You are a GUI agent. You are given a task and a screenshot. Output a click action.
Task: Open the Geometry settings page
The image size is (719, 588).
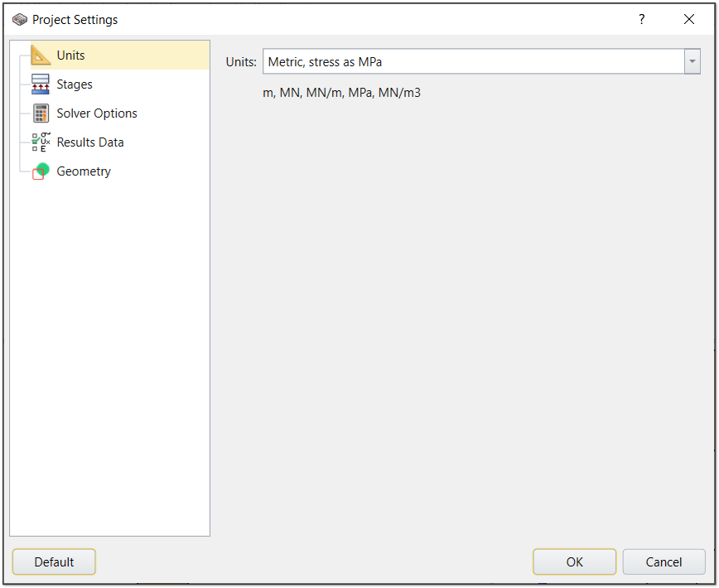[x=84, y=171]
